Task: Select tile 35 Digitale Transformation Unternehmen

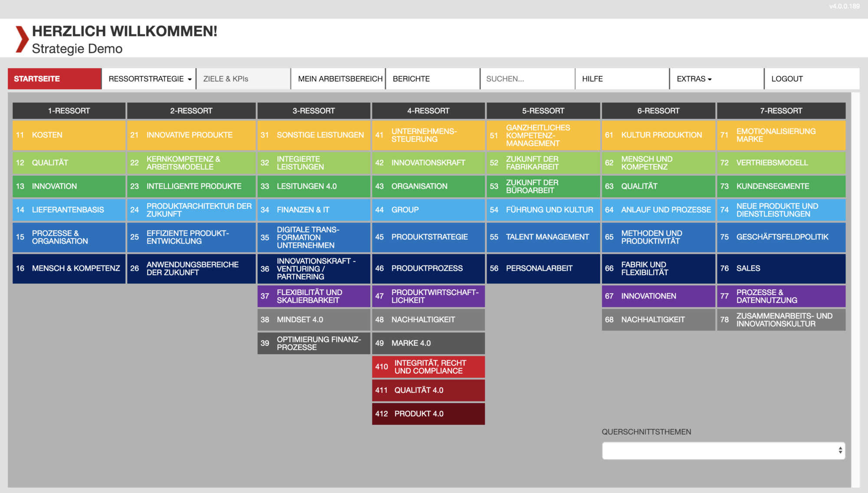Action: tap(314, 237)
